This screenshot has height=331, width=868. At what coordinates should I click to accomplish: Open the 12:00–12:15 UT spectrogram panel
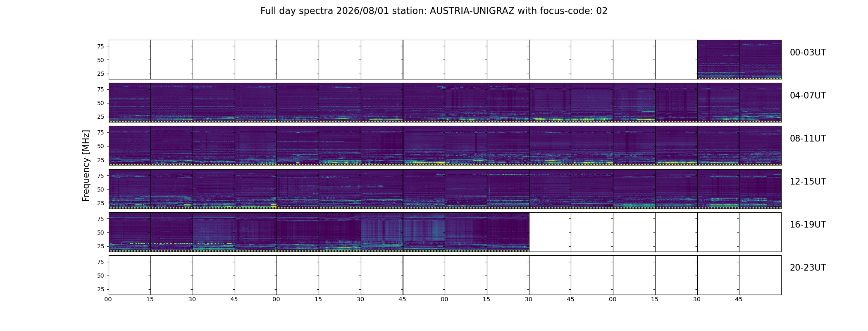[x=130, y=189]
